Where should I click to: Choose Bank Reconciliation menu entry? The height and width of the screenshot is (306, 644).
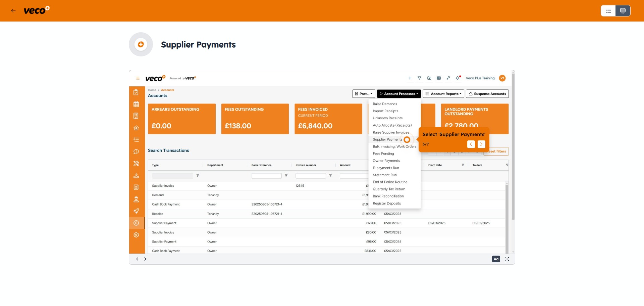pyautogui.click(x=388, y=196)
